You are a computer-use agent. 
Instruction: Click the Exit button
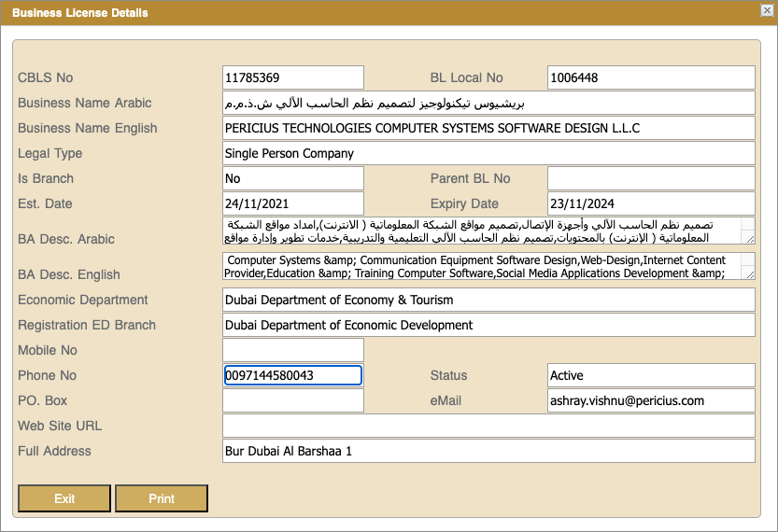point(64,498)
